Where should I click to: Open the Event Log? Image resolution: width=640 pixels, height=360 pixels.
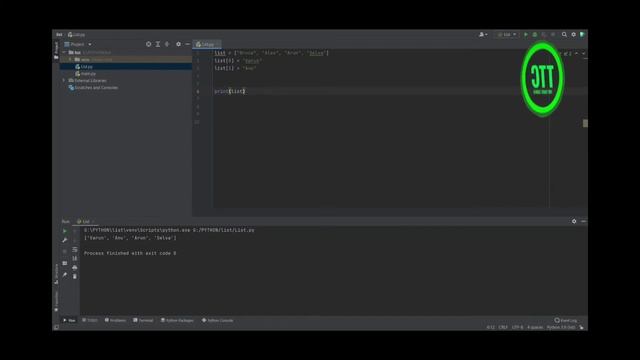(566, 320)
